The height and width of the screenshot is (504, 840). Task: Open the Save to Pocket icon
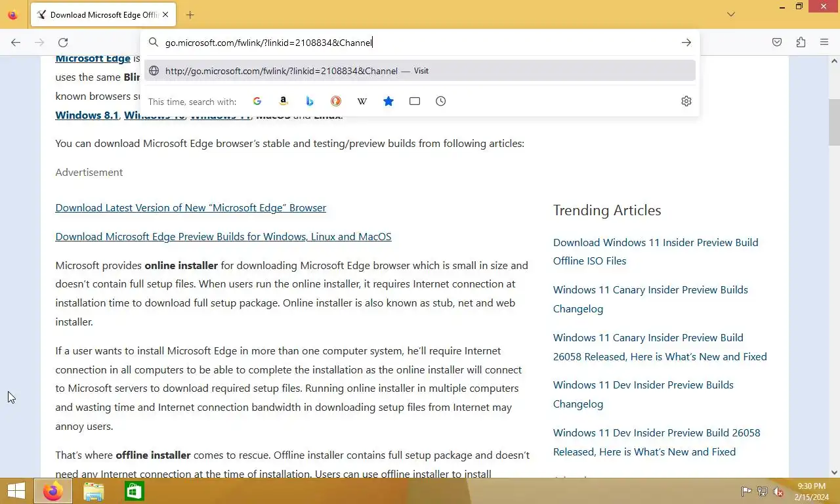(x=777, y=43)
